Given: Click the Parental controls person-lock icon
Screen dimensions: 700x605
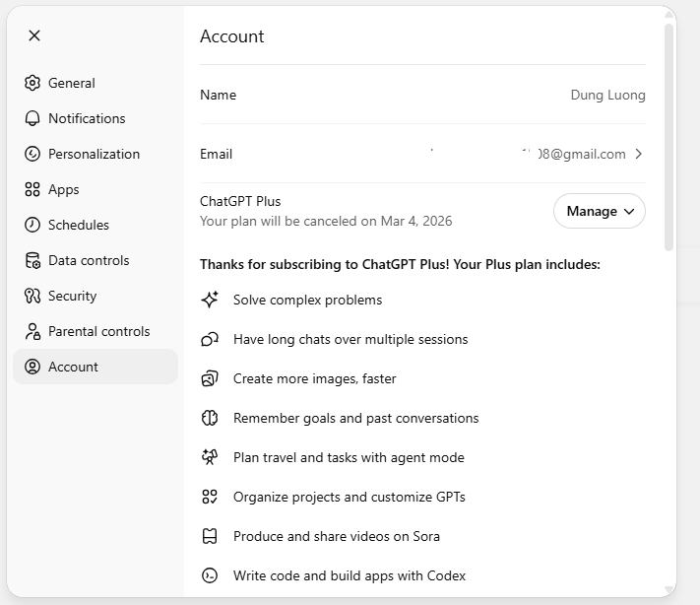Looking at the screenshot, I should [x=32, y=331].
